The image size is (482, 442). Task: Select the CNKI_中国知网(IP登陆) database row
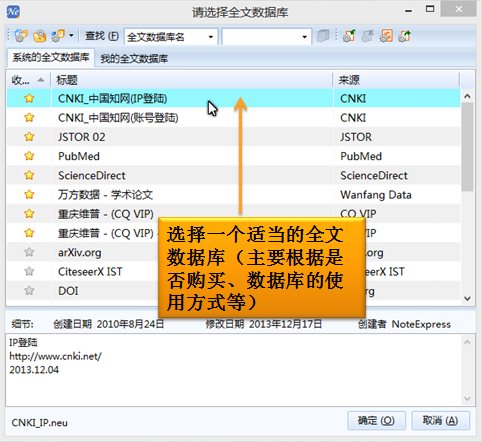point(233,98)
